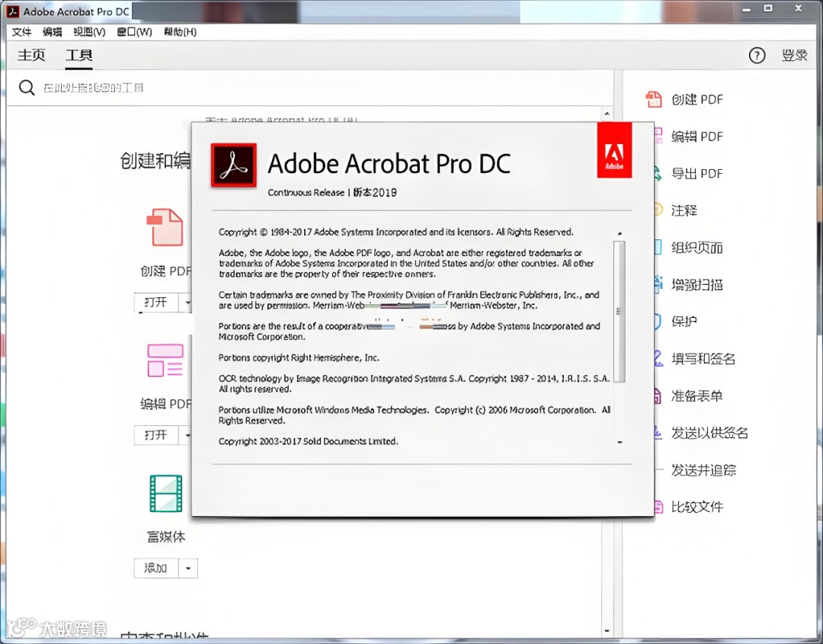Image resolution: width=823 pixels, height=644 pixels.
Task: Open the Create PDF tool's large page icon
Action: click(x=165, y=227)
